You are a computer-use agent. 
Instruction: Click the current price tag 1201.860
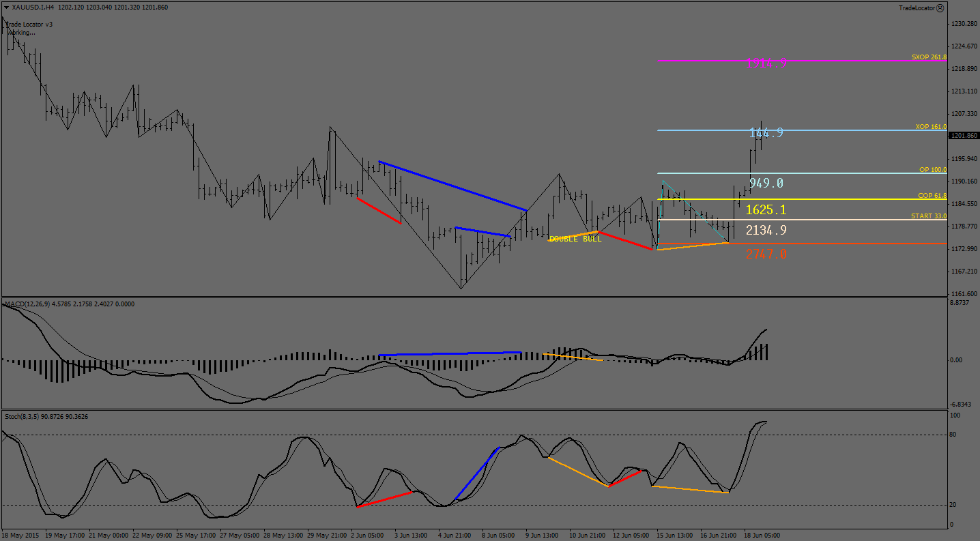(x=963, y=136)
